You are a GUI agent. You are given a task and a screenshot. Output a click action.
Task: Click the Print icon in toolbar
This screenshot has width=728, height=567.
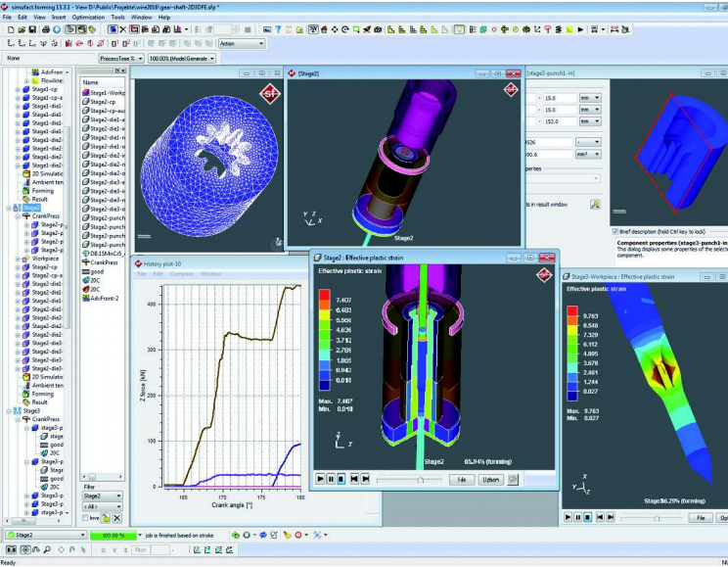point(44,29)
